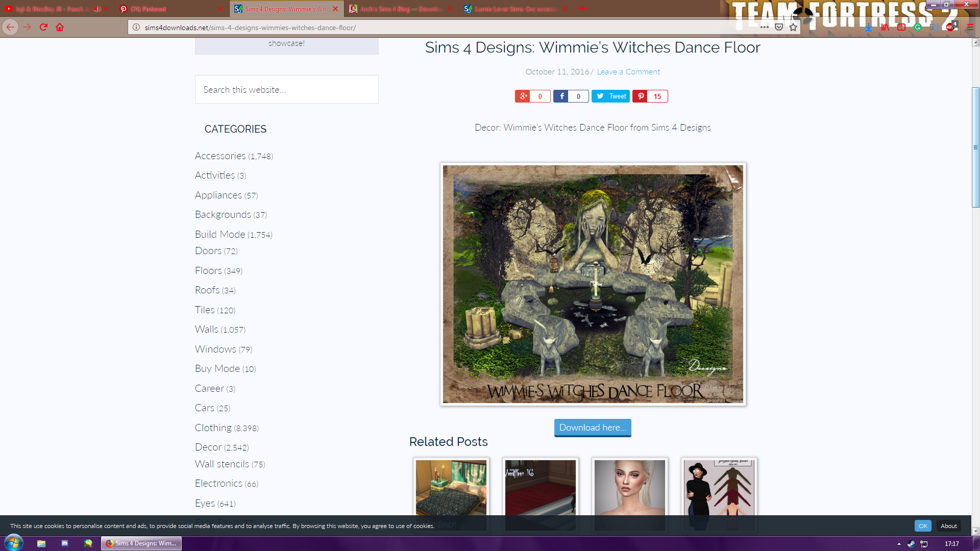Open the Wall stencils category
Screen dimensions: 980x551
(x=222, y=464)
